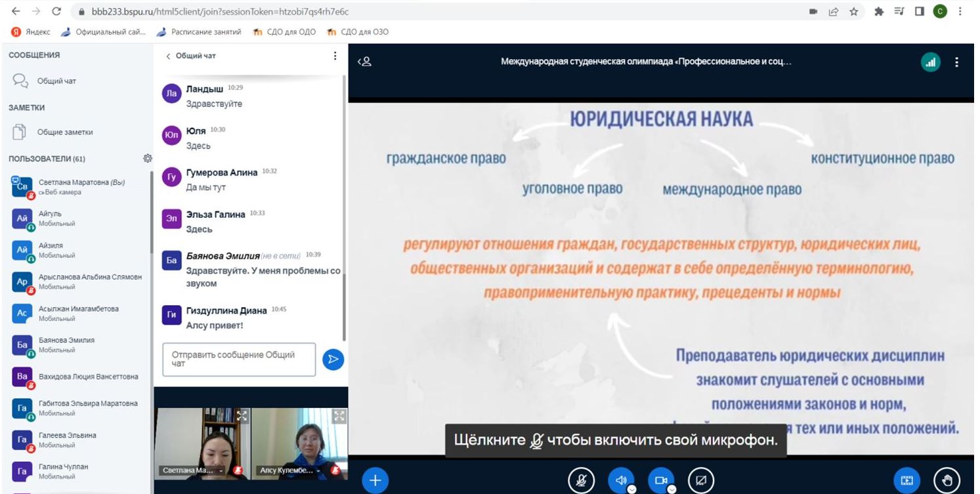Open the connection status indicator
The width and height of the screenshot is (980, 494).
pos(929,62)
